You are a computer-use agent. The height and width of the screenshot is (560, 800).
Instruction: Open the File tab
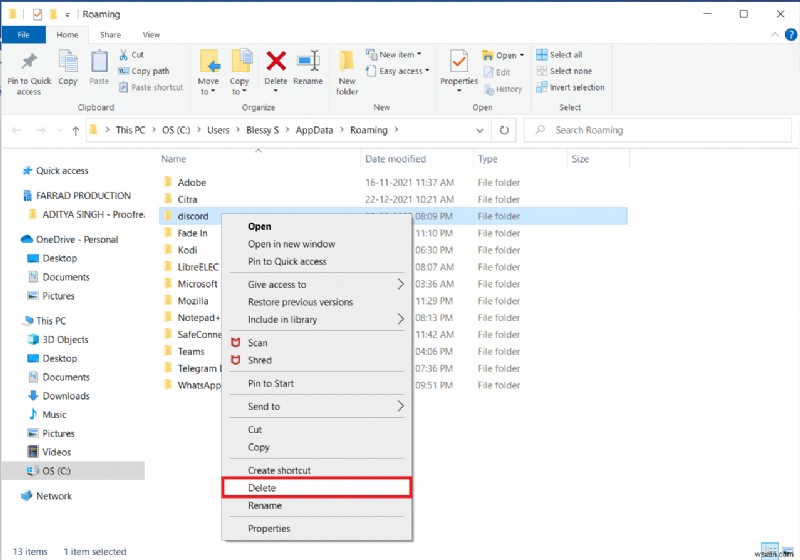[23, 35]
